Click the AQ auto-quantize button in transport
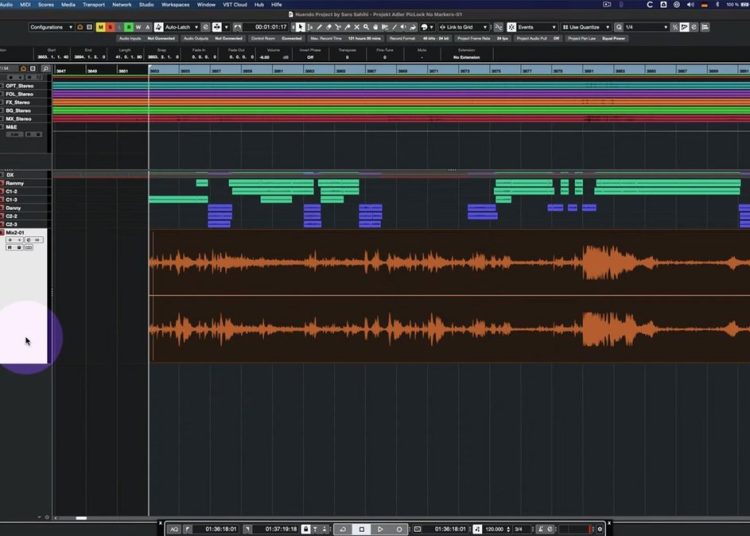The width and height of the screenshot is (750, 536). (174, 528)
